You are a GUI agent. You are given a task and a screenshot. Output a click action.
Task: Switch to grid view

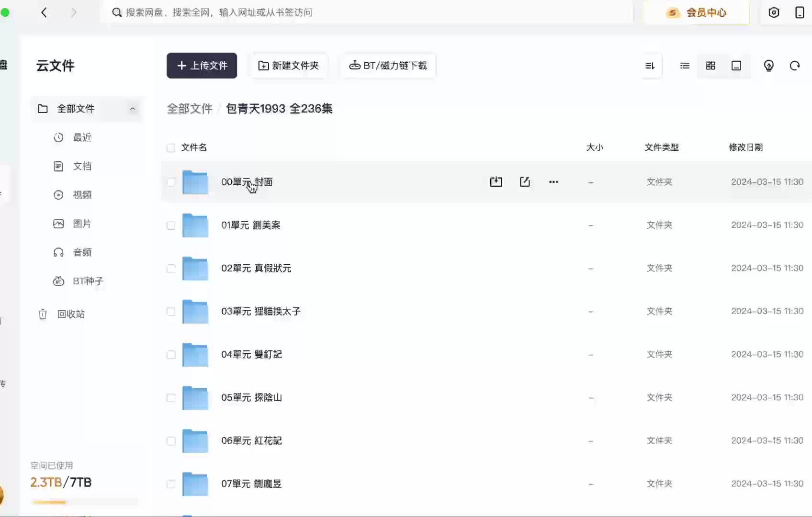point(710,66)
